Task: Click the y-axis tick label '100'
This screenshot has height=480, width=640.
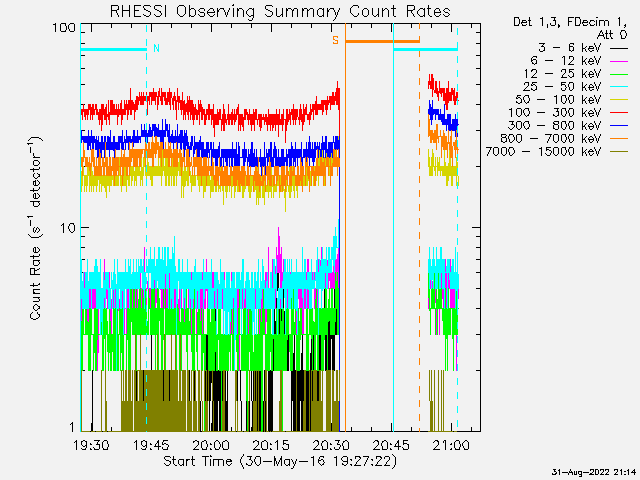Action: coord(64,28)
